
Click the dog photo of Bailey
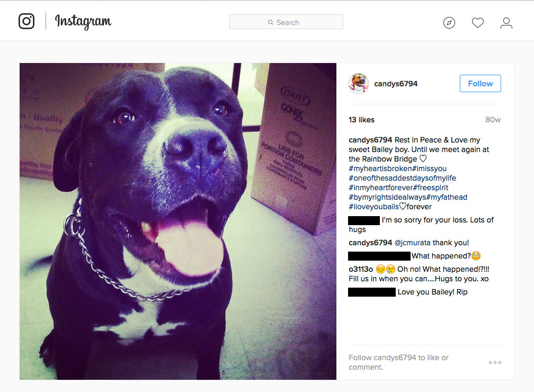click(178, 221)
